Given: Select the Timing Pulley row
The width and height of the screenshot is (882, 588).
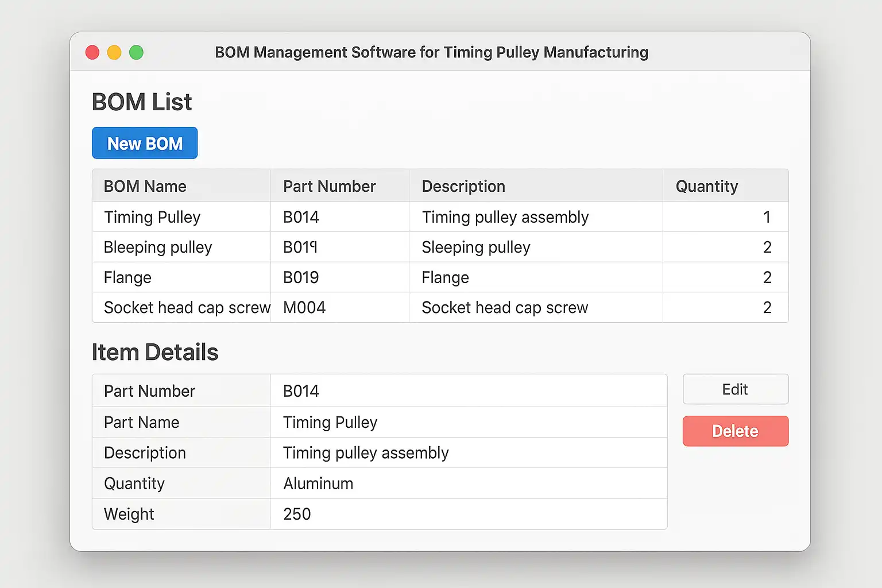Looking at the screenshot, I should pos(152,217).
